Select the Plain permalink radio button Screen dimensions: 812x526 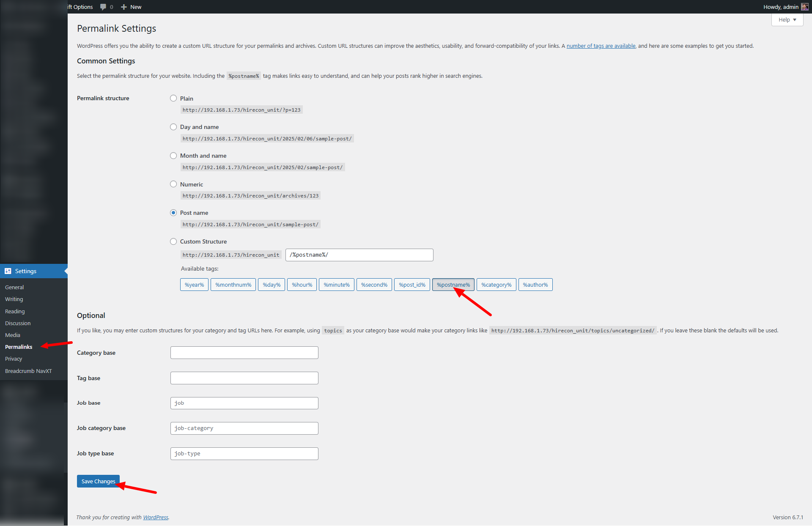click(173, 98)
